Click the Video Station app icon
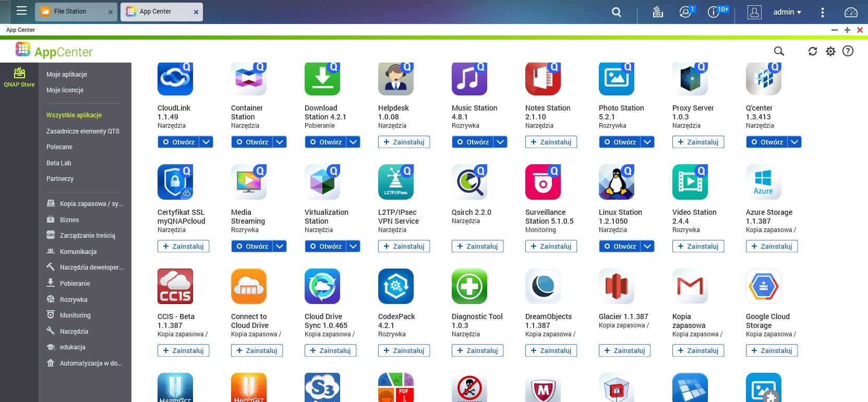Image resolution: width=868 pixels, height=402 pixels. tap(690, 182)
